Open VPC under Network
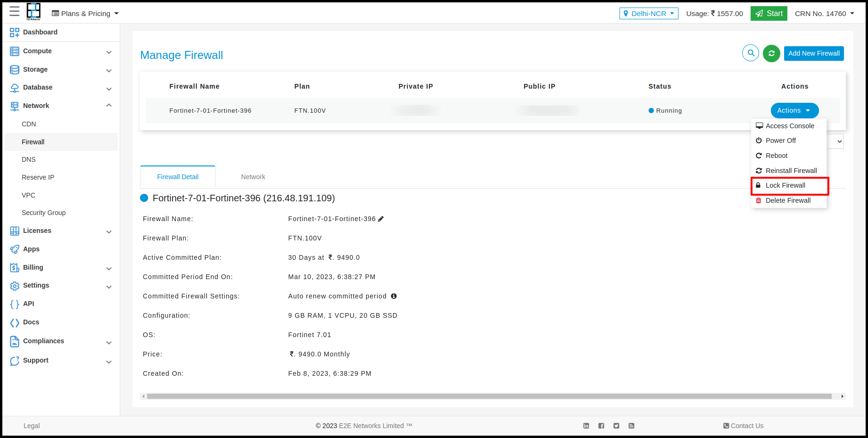The image size is (868, 438). (28, 195)
